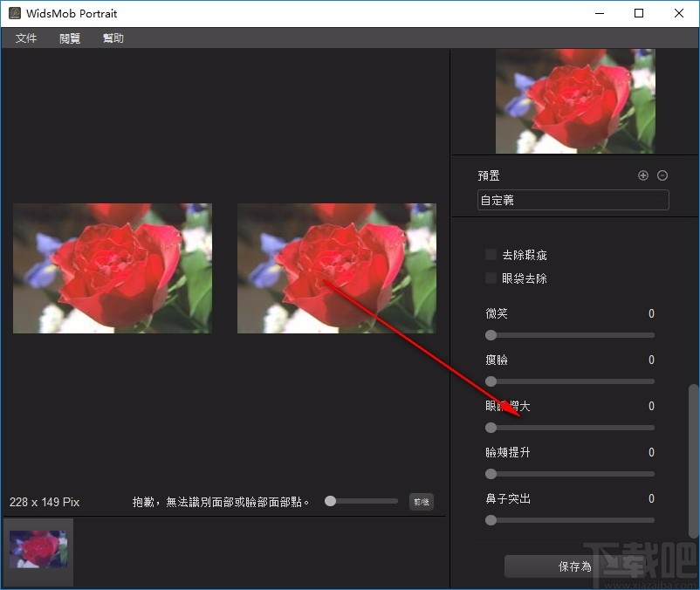Add a new preset with plus icon
The image size is (700, 590).
643,175
